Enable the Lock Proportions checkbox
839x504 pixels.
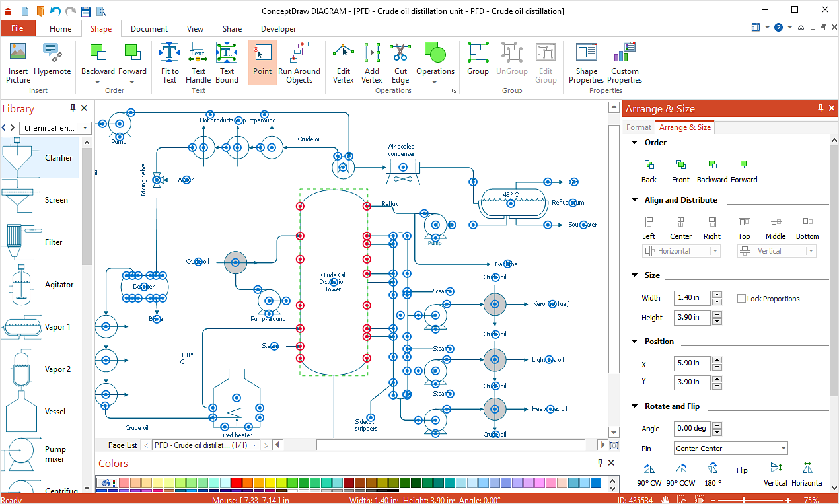[x=741, y=299]
